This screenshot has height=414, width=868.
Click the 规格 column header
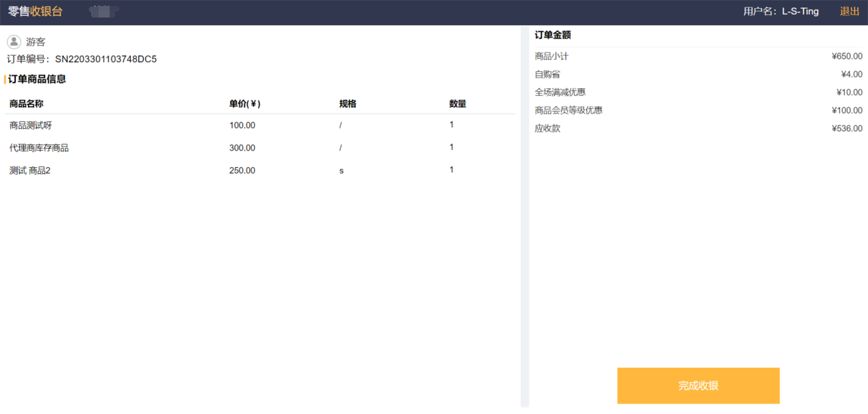(347, 104)
